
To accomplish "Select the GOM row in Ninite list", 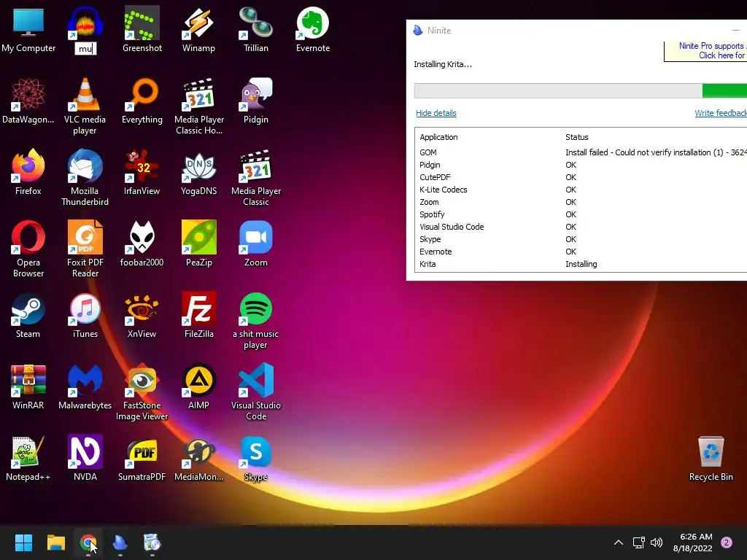I will [581, 152].
